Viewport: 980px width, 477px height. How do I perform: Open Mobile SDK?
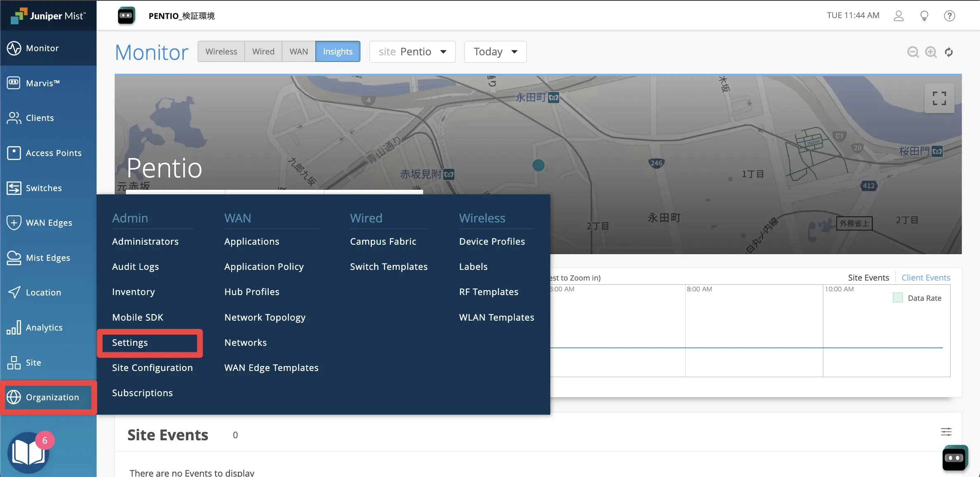tap(138, 317)
